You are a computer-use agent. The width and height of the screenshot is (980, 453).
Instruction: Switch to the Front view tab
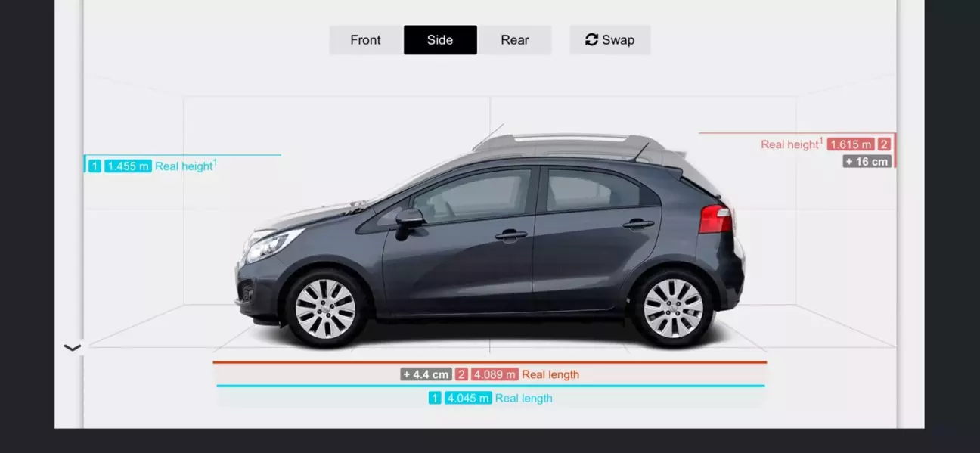coord(365,40)
